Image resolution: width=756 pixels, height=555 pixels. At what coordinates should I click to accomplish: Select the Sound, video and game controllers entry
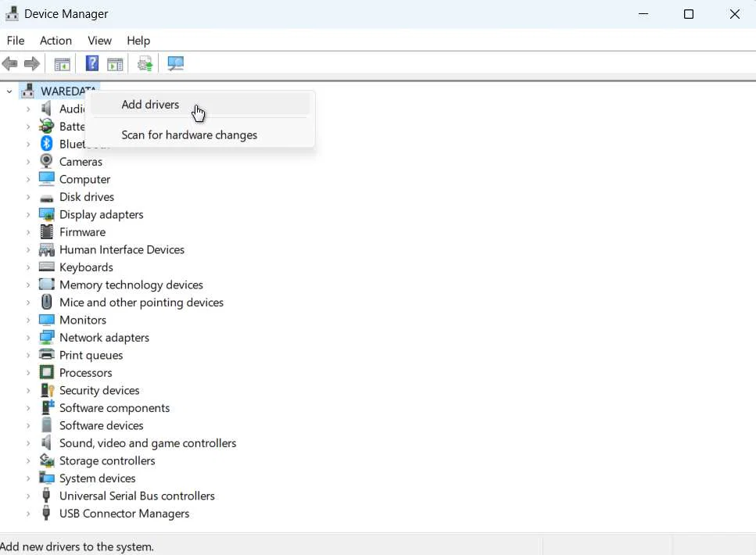pyautogui.click(x=148, y=442)
